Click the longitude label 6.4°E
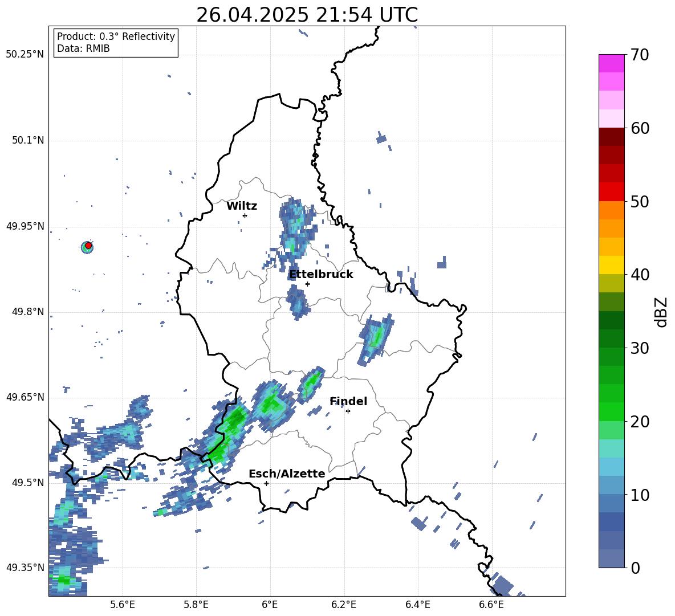 (x=417, y=605)
